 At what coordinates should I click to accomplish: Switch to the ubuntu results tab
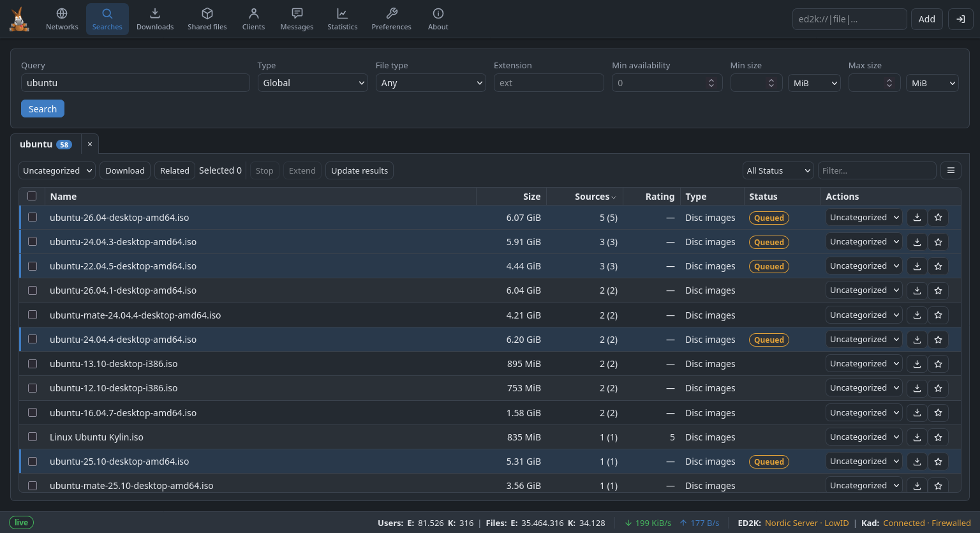pyautogui.click(x=45, y=144)
